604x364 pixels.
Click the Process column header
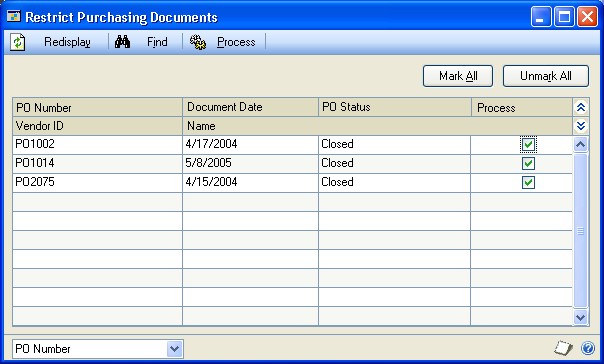click(x=522, y=107)
